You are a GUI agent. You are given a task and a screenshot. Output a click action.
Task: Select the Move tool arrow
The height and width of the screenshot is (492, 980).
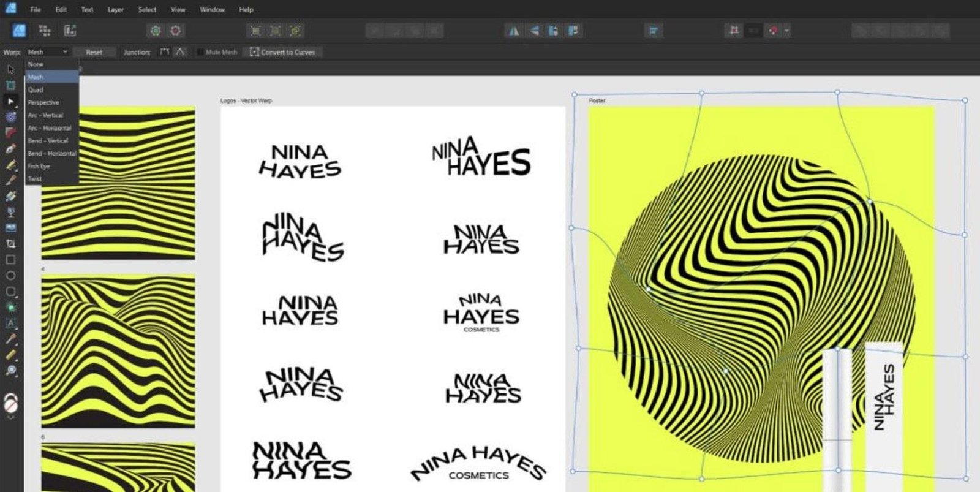10,69
